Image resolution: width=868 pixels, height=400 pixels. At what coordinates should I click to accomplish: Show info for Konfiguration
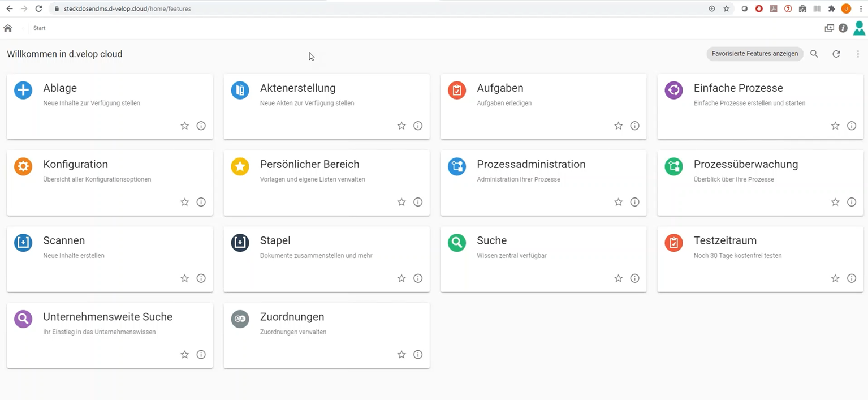tap(201, 202)
